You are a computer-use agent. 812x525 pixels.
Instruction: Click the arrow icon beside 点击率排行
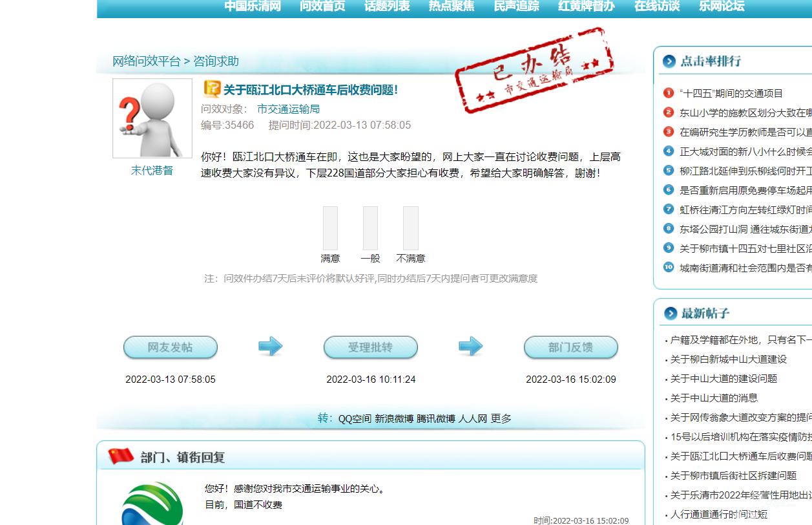669,61
